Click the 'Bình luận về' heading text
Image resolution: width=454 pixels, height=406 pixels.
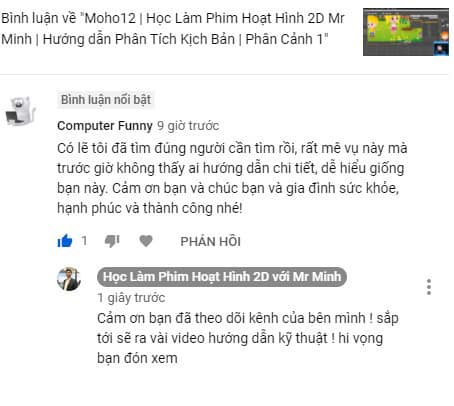tap(39, 18)
